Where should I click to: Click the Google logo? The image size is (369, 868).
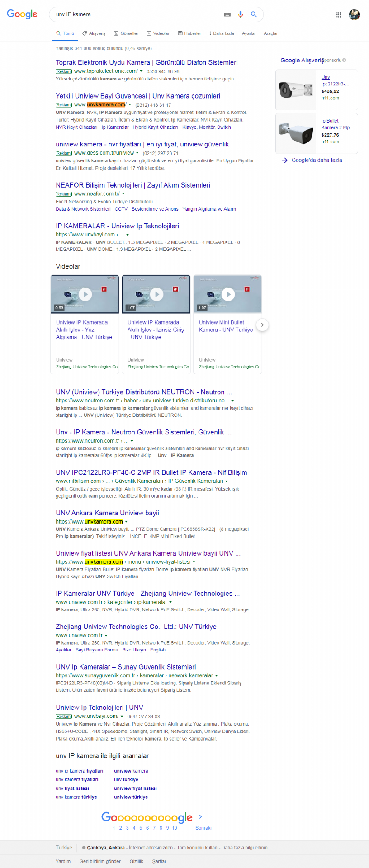coord(22,14)
